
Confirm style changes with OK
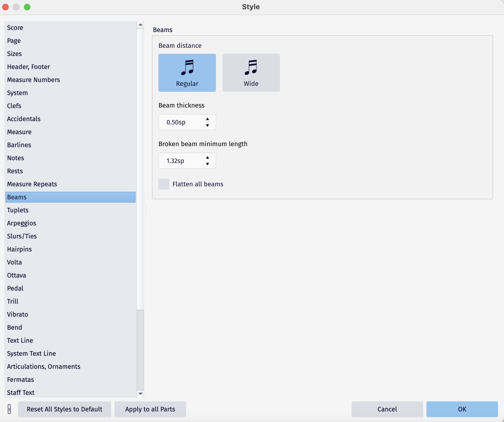pyautogui.click(x=462, y=409)
